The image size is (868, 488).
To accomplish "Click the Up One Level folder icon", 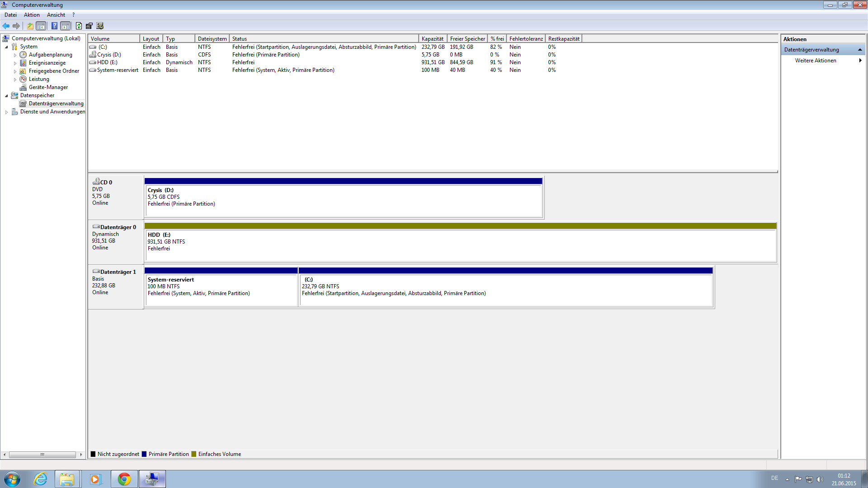I will (30, 26).
